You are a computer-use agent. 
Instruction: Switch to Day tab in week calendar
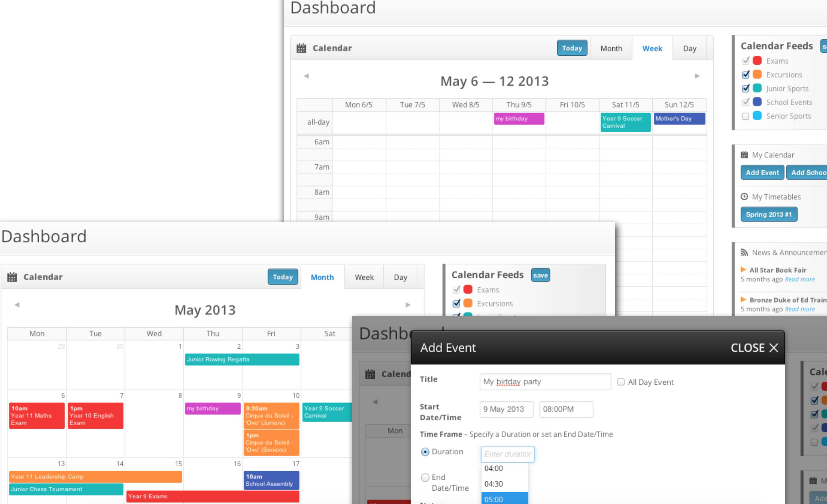click(689, 48)
